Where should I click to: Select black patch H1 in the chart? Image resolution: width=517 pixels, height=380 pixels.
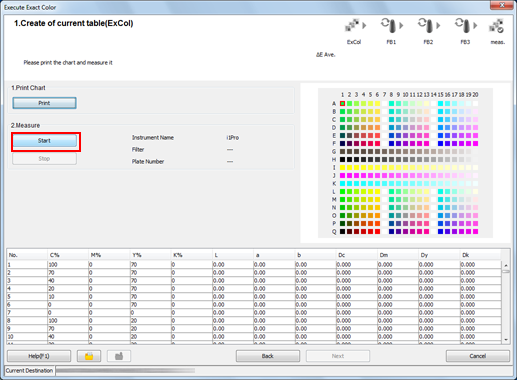(x=342, y=159)
